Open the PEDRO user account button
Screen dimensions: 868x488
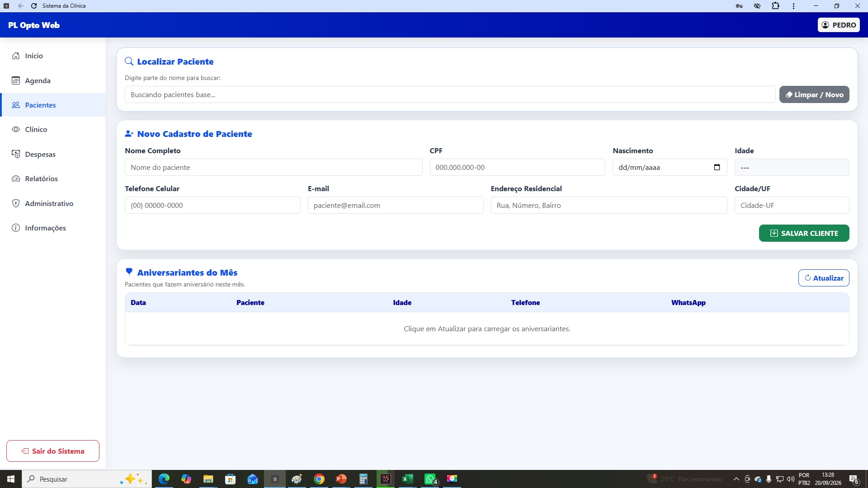(x=839, y=25)
